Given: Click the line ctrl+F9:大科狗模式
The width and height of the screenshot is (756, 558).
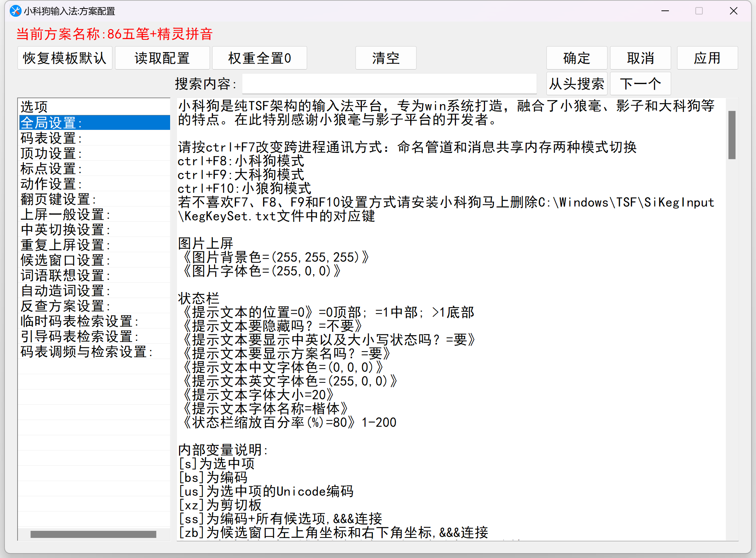Looking at the screenshot, I should 241,175.
